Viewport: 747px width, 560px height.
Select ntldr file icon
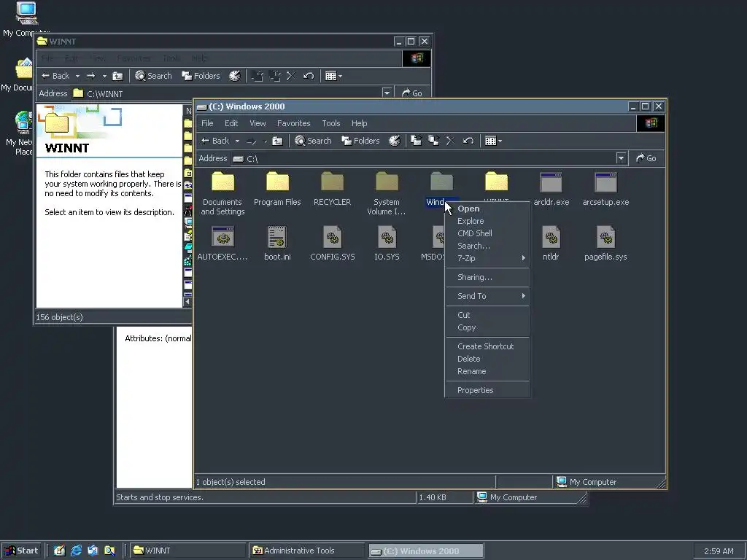pyautogui.click(x=551, y=237)
